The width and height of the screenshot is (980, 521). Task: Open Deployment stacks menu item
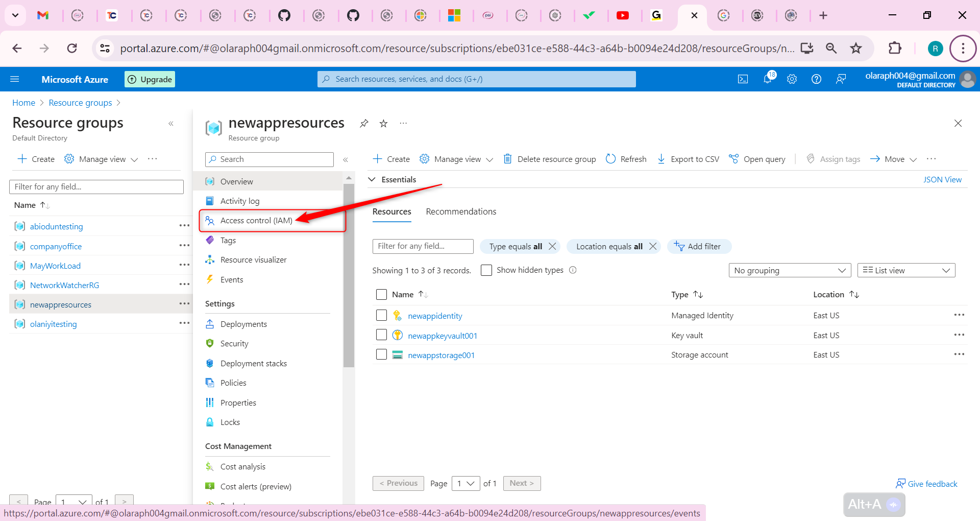click(254, 364)
